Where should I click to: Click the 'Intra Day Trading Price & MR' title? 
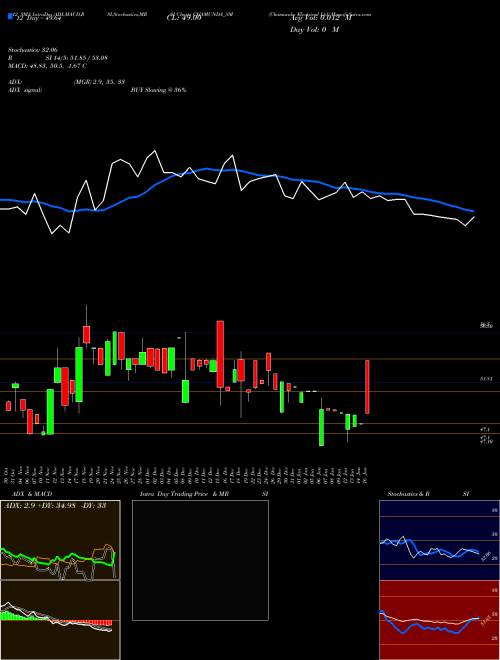(x=184, y=494)
